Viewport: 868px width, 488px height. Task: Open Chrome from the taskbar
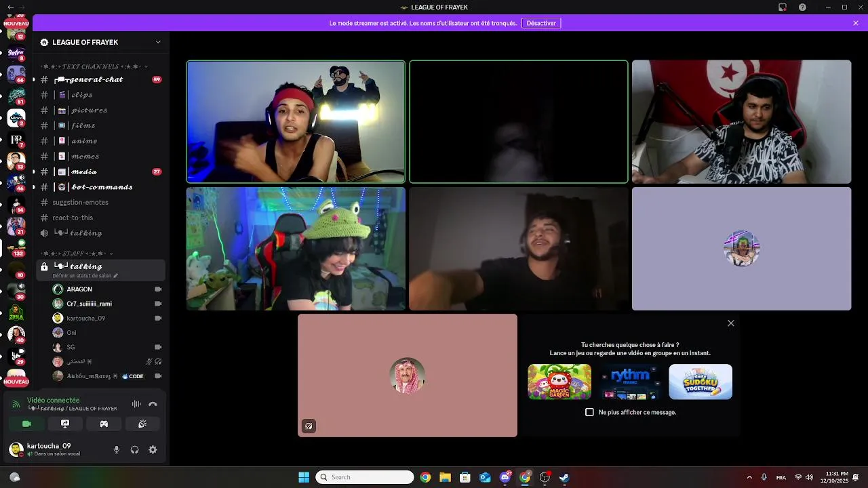(x=425, y=477)
